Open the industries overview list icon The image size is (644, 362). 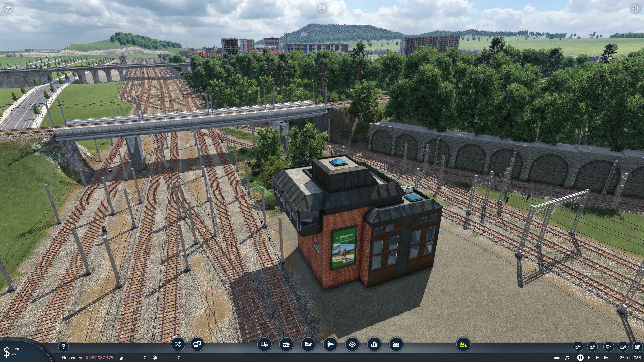tap(637, 347)
